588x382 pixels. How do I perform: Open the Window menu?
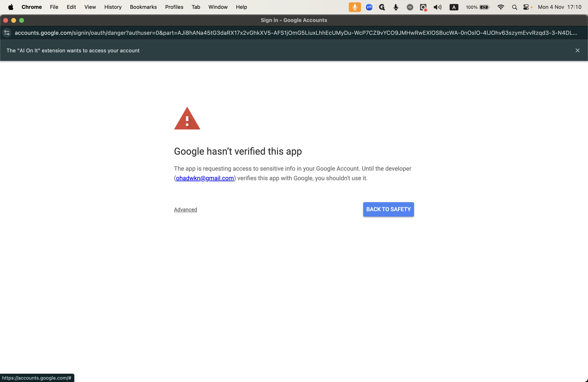(x=218, y=7)
